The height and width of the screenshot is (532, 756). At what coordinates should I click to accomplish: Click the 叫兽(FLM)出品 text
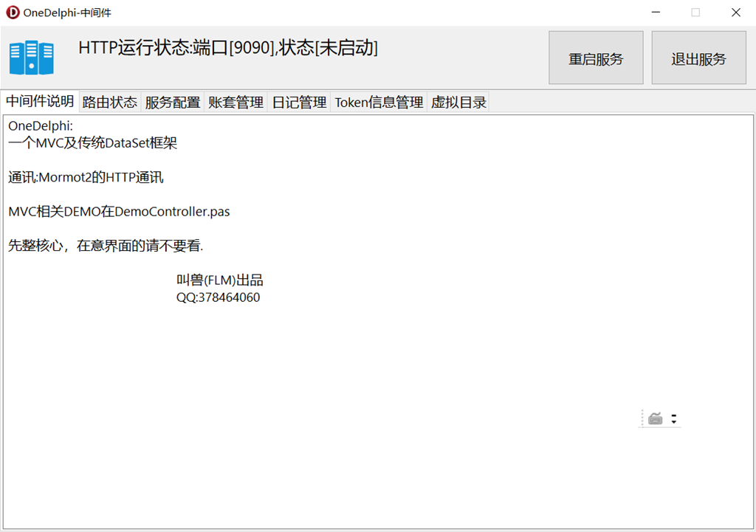tap(220, 280)
